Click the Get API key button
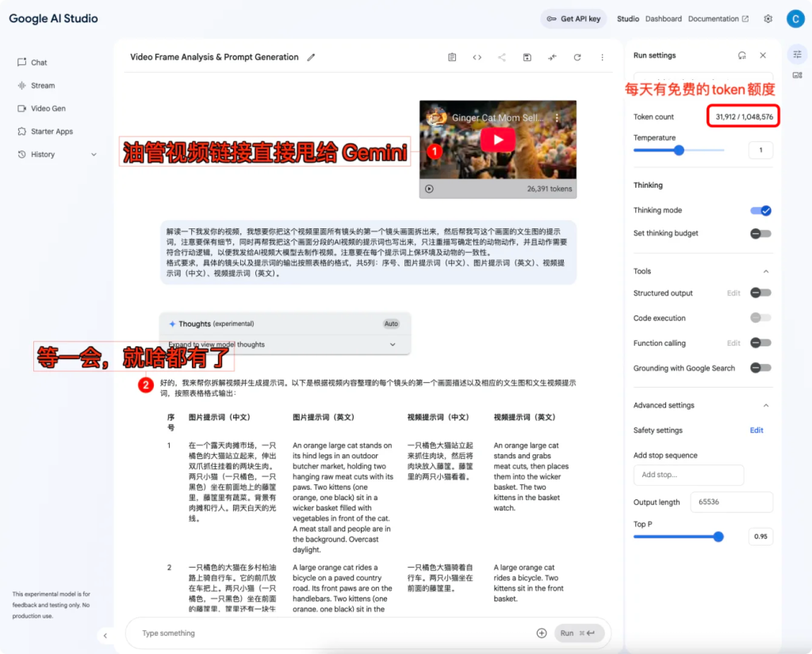This screenshot has width=812, height=654. point(574,19)
